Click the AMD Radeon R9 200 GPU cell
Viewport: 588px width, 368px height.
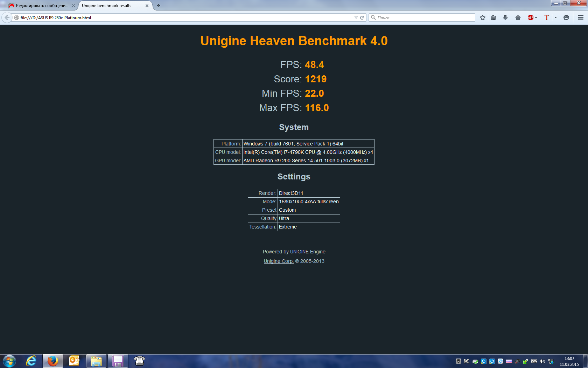point(308,161)
